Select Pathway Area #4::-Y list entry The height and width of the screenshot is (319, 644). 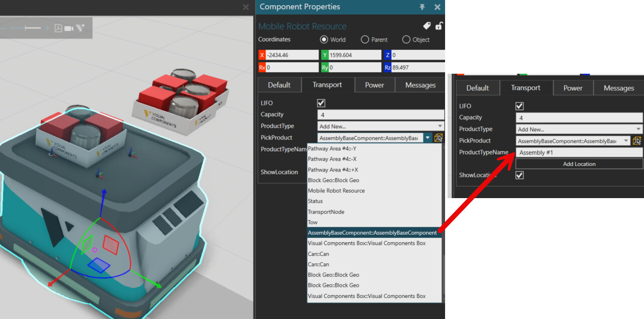pyautogui.click(x=332, y=148)
